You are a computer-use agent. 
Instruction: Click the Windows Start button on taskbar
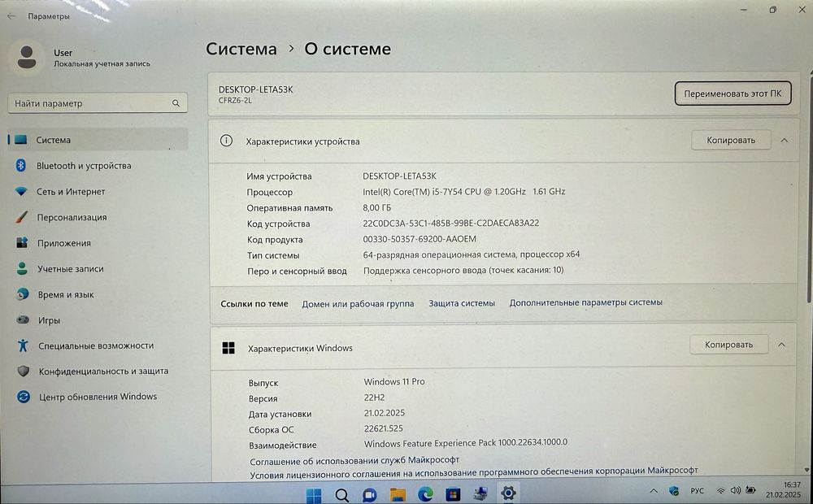(314, 495)
